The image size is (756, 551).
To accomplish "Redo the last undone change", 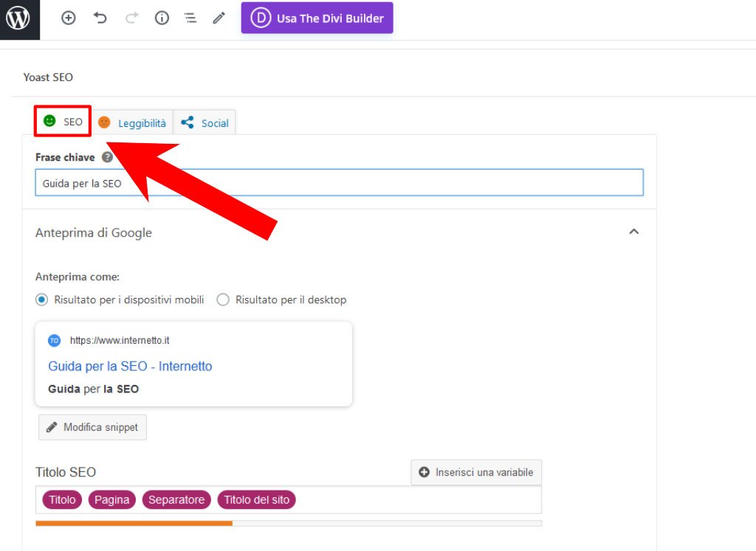I will [x=131, y=18].
